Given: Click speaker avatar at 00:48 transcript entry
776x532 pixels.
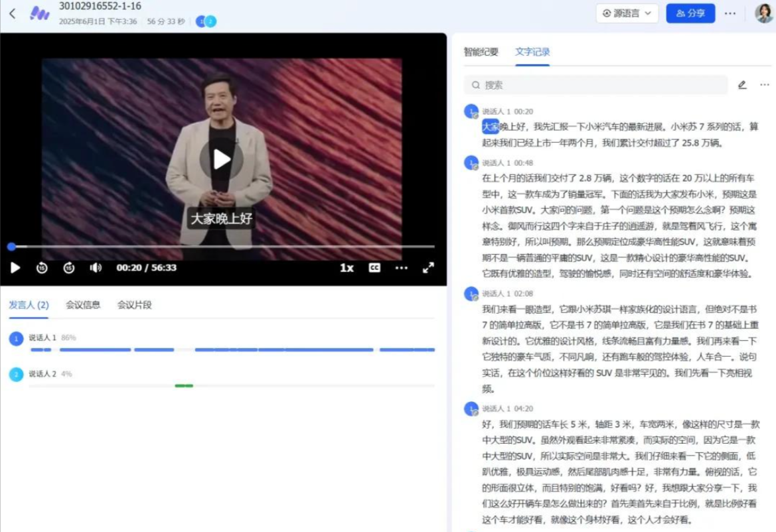Looking at the screenshot, I should [471, 163].
